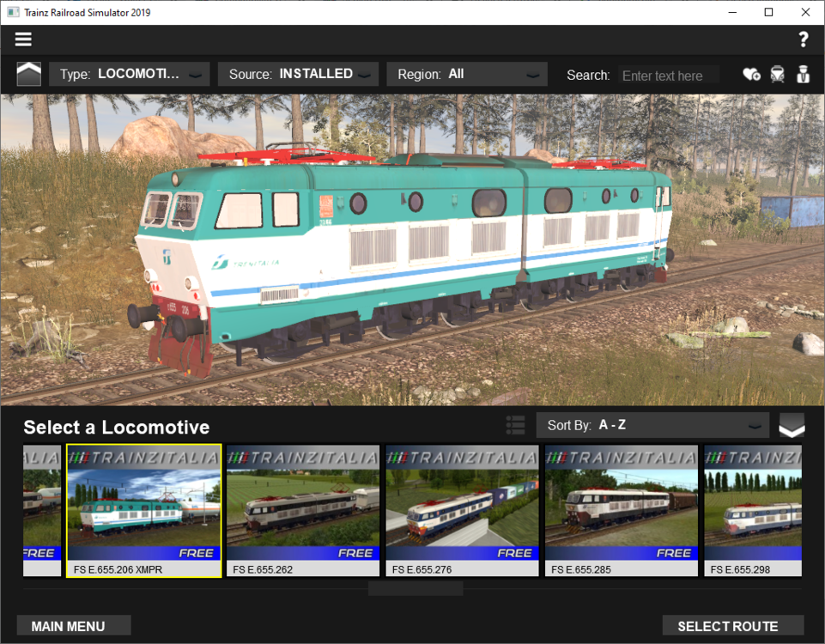Toggle the train filter icon
825x644 pixels.
777,75
